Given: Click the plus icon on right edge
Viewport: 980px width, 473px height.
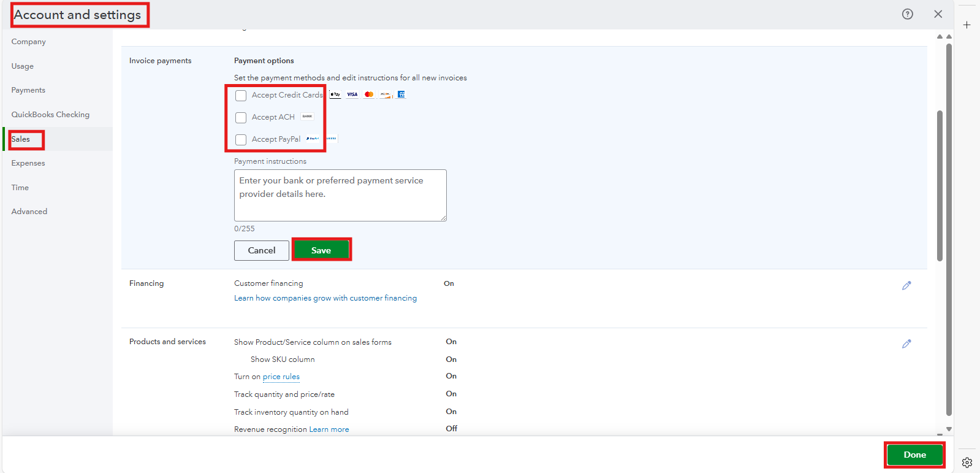Looking at the screenshot, I should tap(967, 25).
